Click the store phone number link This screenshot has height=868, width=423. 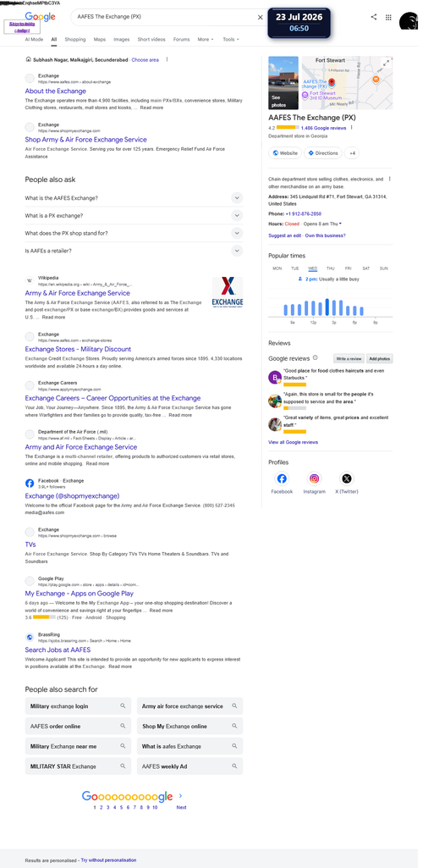pyautogui.click(x=304, y=213)
